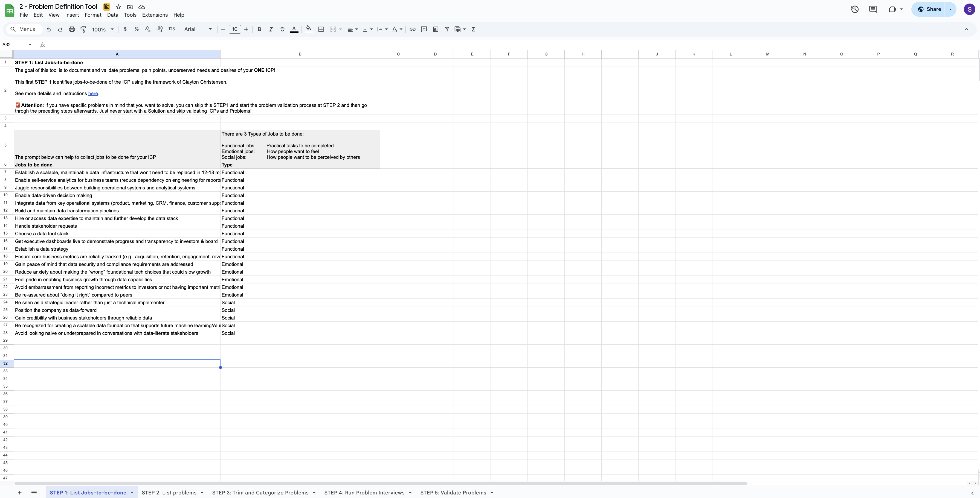
Task: Switch to STEP 3: Trim and Categorize Problems tab
Action: pyautogui.click(x=260, y=493)
